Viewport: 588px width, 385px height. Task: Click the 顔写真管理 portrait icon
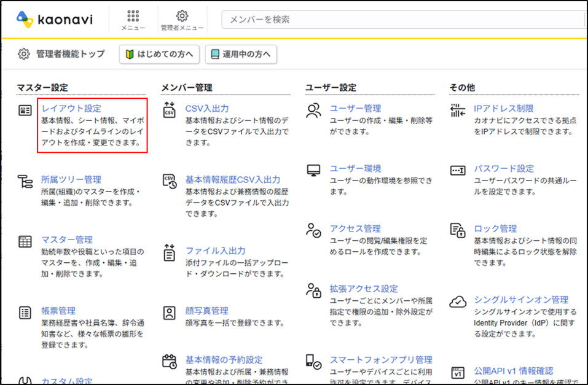170,313
